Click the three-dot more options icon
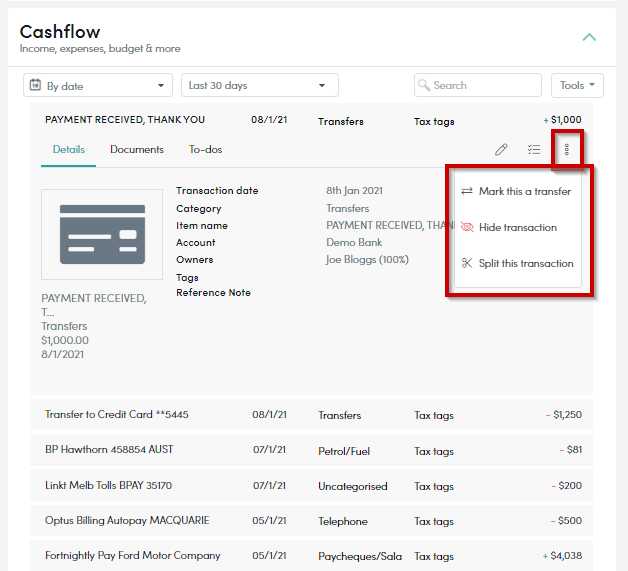 (x=566, y=150)
